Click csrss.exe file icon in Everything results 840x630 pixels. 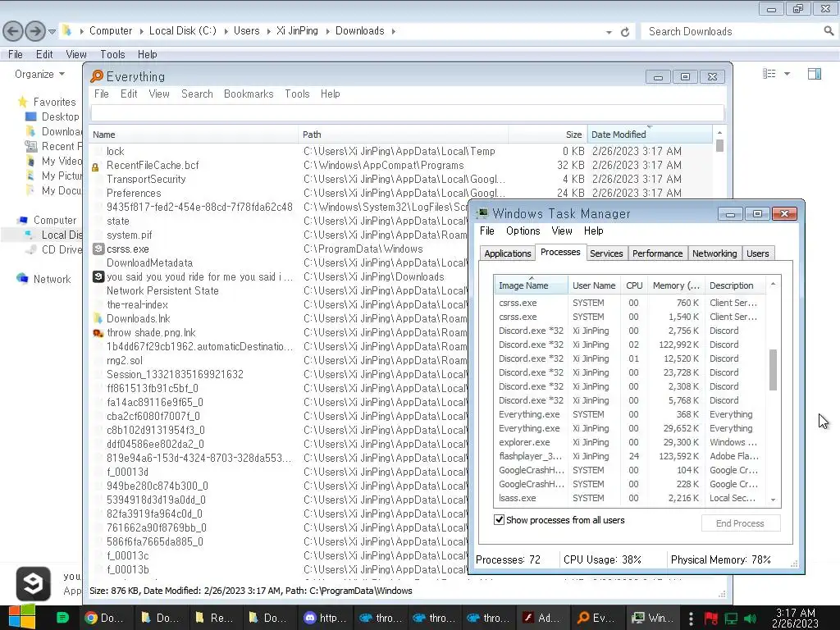pyautogui.click(x=98, y=249)
